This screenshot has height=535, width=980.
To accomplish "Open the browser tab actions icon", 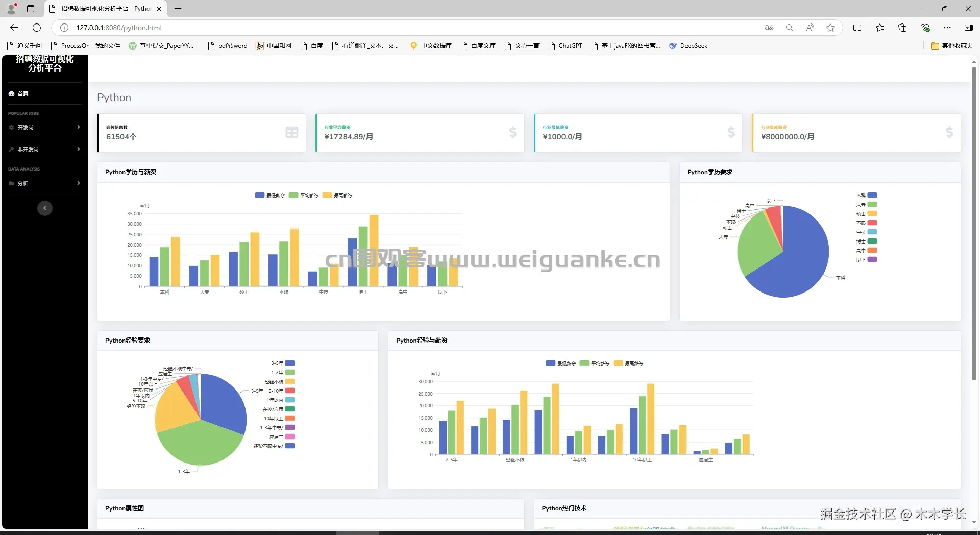I will tap(31, 9).
